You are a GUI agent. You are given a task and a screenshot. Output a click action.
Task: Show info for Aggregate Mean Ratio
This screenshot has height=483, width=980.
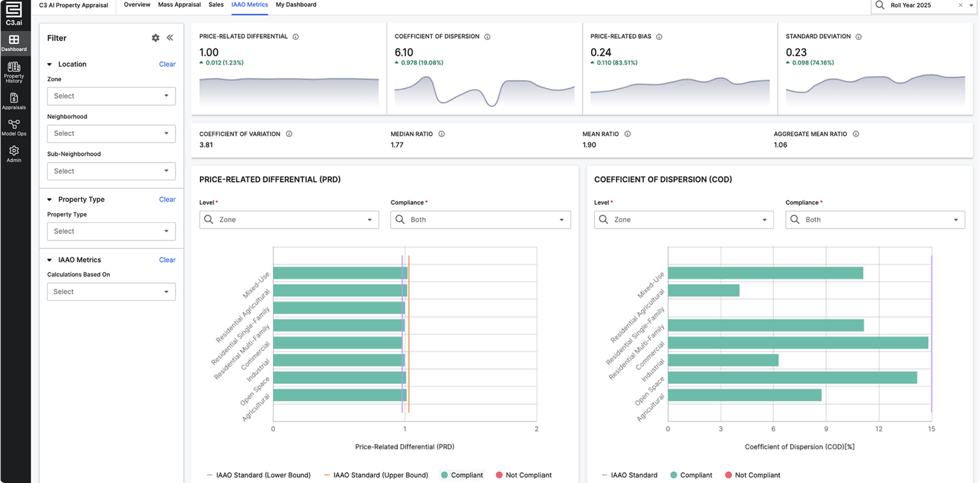point(856,134)
